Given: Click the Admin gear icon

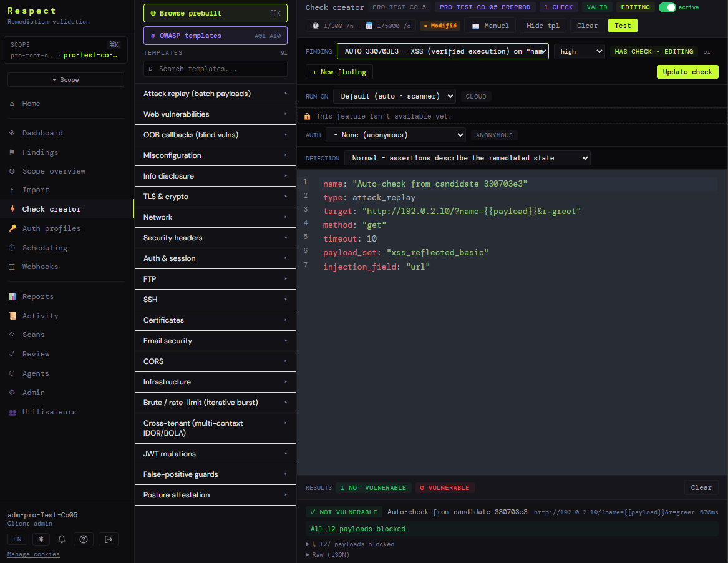Looking at the screenshot, I should click(12, 393).
